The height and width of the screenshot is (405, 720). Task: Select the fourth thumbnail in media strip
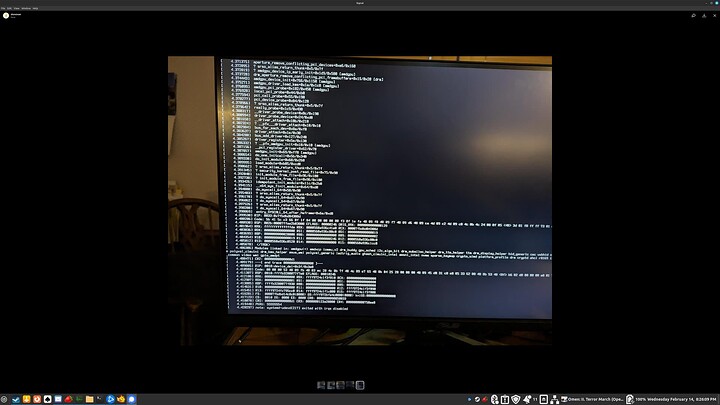(350, 385)
